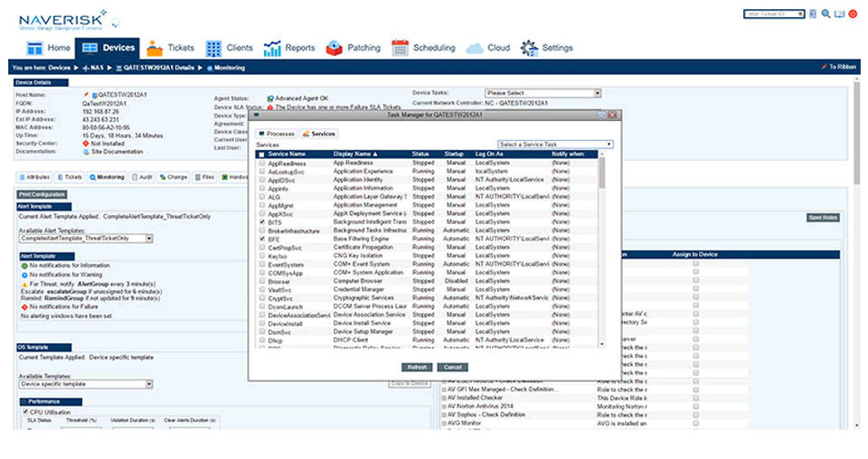Click the Settings gear icon

coord(529,48)
